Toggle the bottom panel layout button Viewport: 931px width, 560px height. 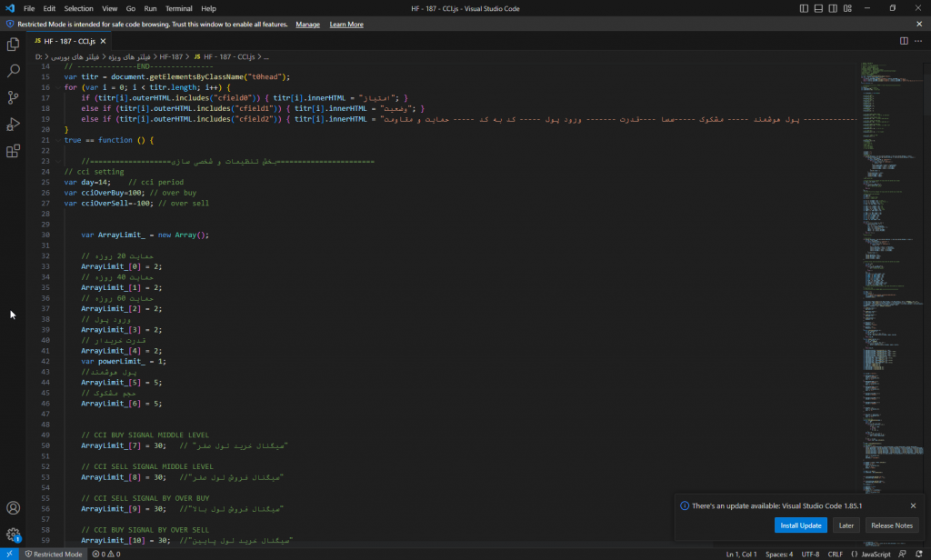pos(819,8)
